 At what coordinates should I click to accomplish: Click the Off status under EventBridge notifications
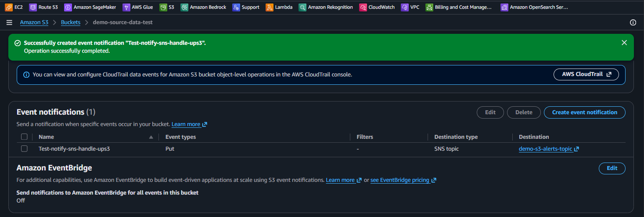pos(21,200)
